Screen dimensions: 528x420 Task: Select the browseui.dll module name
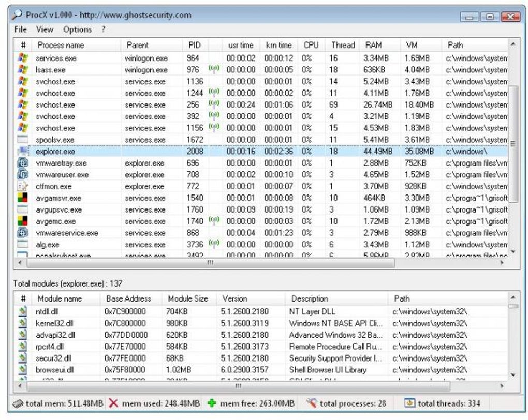[54, 370]
